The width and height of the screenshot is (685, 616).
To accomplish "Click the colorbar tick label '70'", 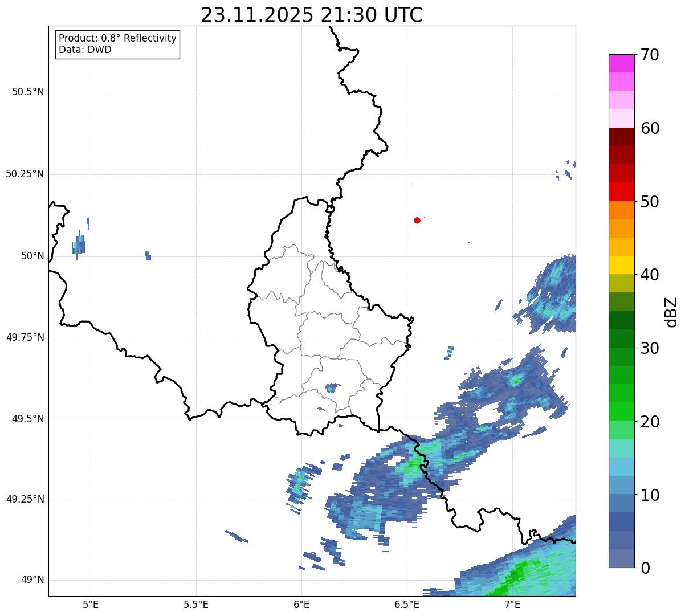I will pos(650,55).
